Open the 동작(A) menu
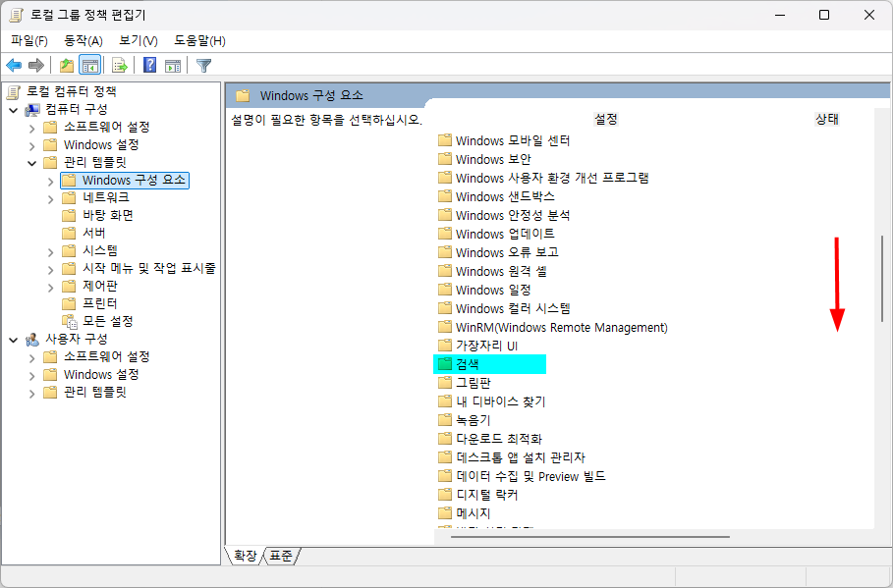The image size is (893, 588). pos(84,41)
